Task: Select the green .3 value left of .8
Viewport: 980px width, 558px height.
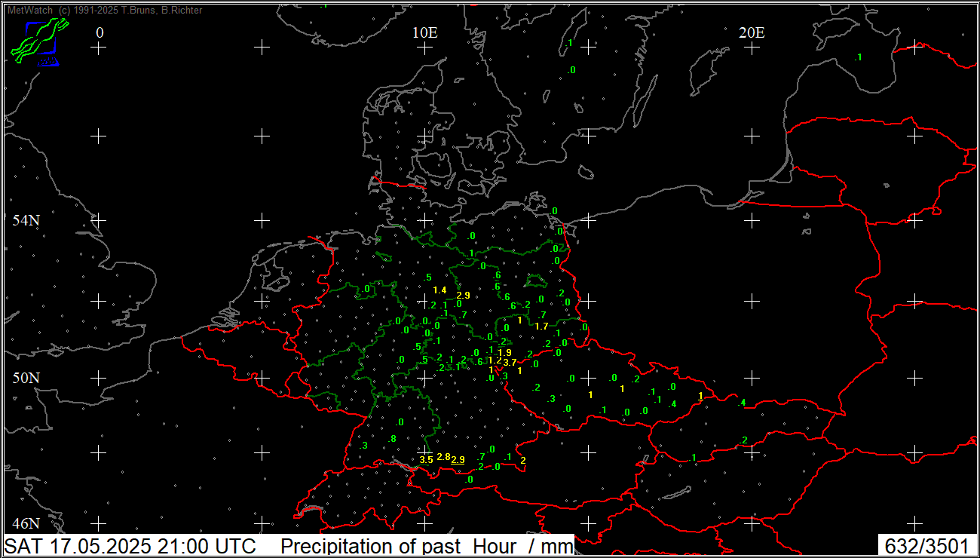Action: point(363,446)
